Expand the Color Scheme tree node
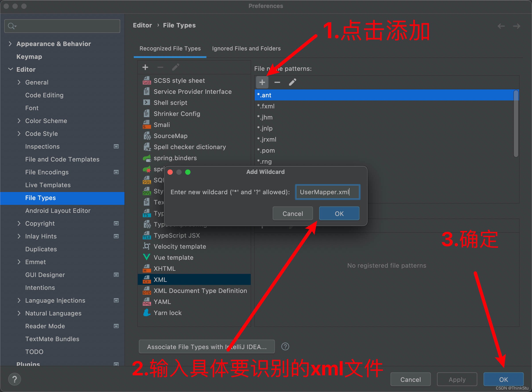This screenshot has width=532, height=392. (x=19, y=121)
